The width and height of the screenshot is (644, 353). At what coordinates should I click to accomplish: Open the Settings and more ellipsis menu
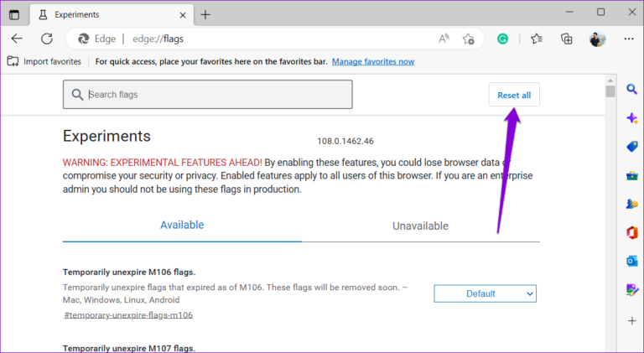click(x=628, y=39)
